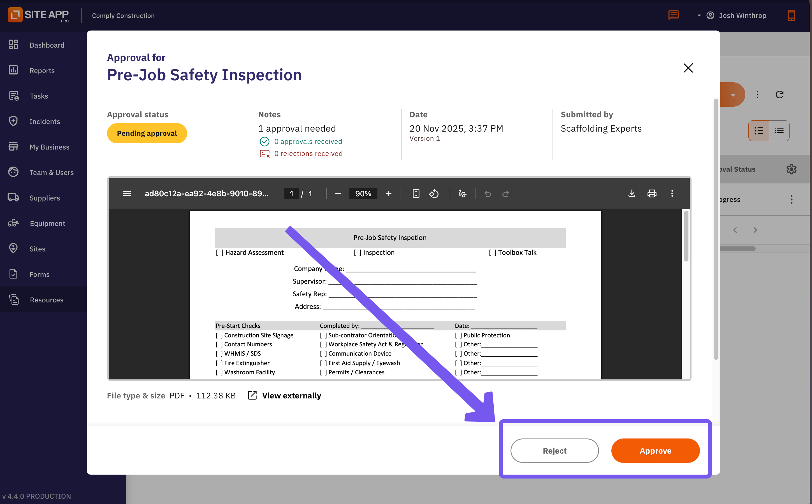Expand Josh Winthrop user dropdown

(x=699, y=15)
